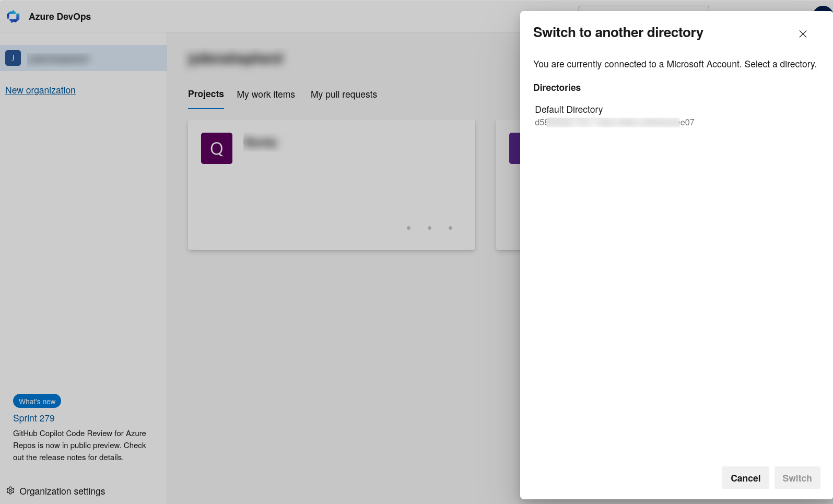Click the Switch button
Screen dimensions: 833x504
click(x=797, y=478)
